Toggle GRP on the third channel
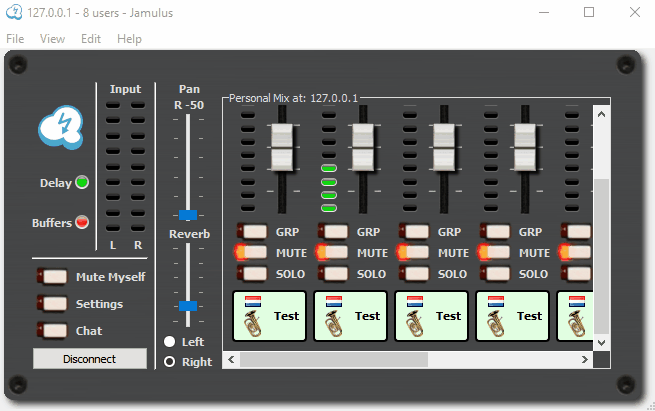This screenshot has width=655, height=411. [x=414, y=231]
